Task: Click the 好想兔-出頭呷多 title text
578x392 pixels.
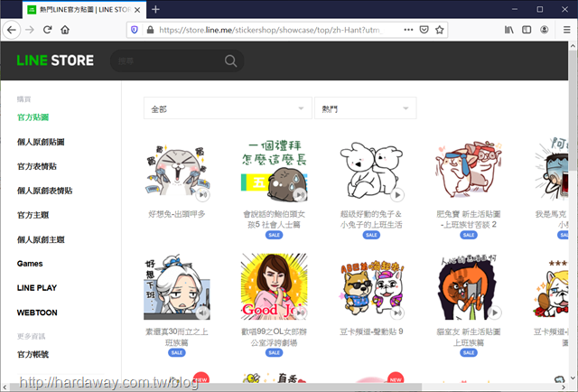Action: [177, 214]
